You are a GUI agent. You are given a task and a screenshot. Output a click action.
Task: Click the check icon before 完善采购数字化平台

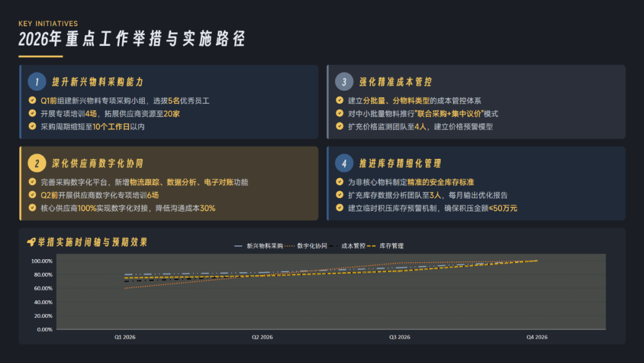33,182
